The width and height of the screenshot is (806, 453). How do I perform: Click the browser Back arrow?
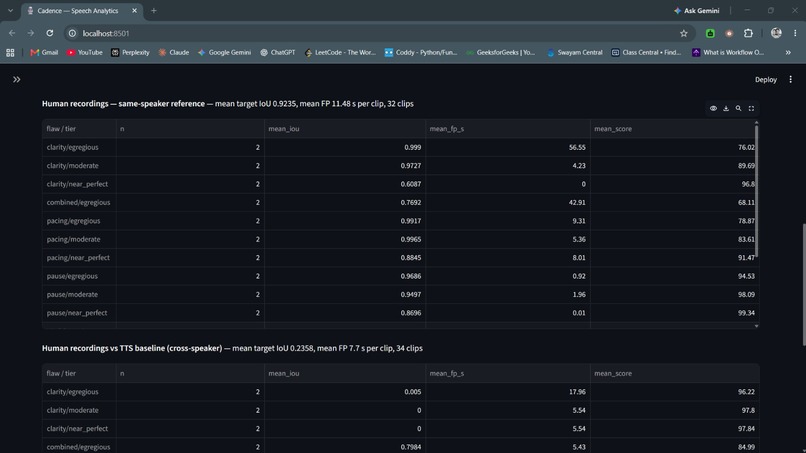click(x=12, y=33)
